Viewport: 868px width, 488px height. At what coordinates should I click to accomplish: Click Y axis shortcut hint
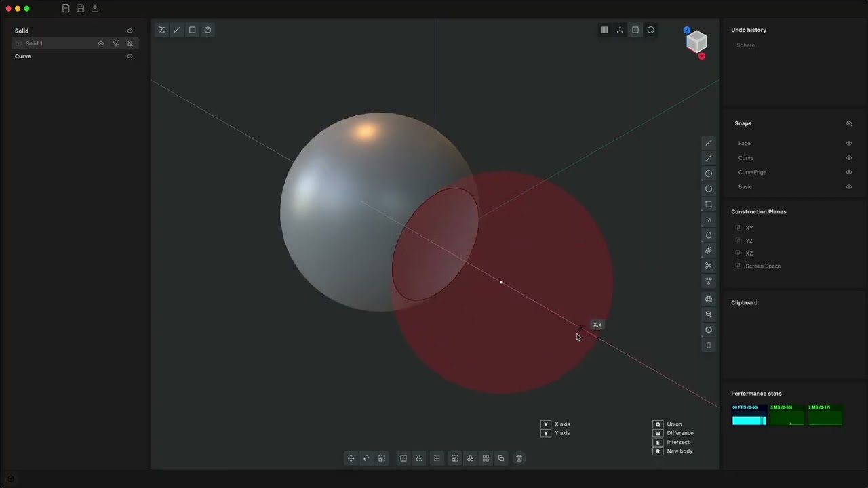555,433
